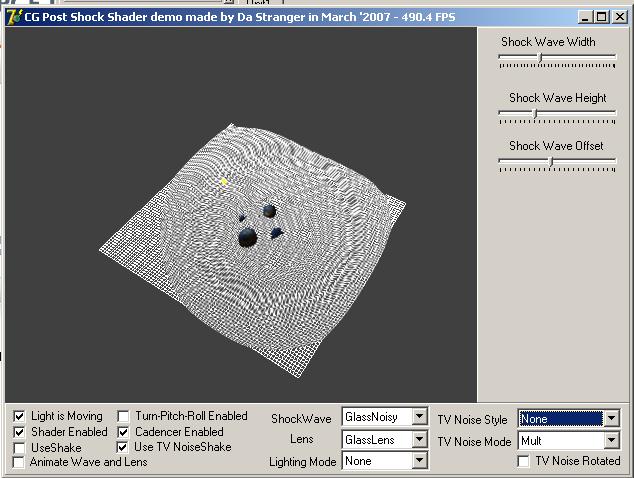Click the ShockWave label text
The image size is (634, 478).
pyautogui.click(x=301, y=419)
